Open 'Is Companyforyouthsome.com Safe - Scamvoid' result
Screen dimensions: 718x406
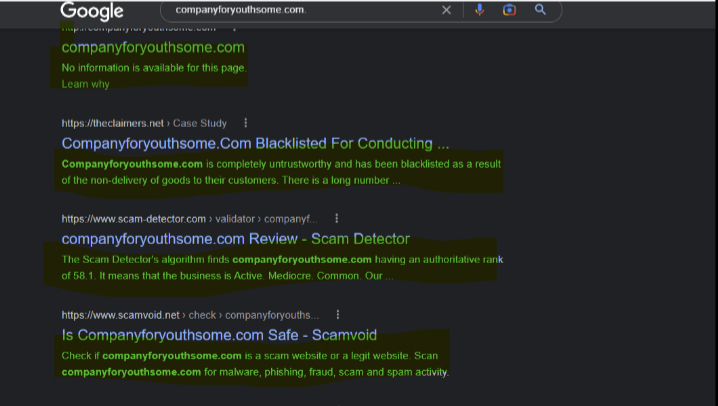tap(219, 335)
